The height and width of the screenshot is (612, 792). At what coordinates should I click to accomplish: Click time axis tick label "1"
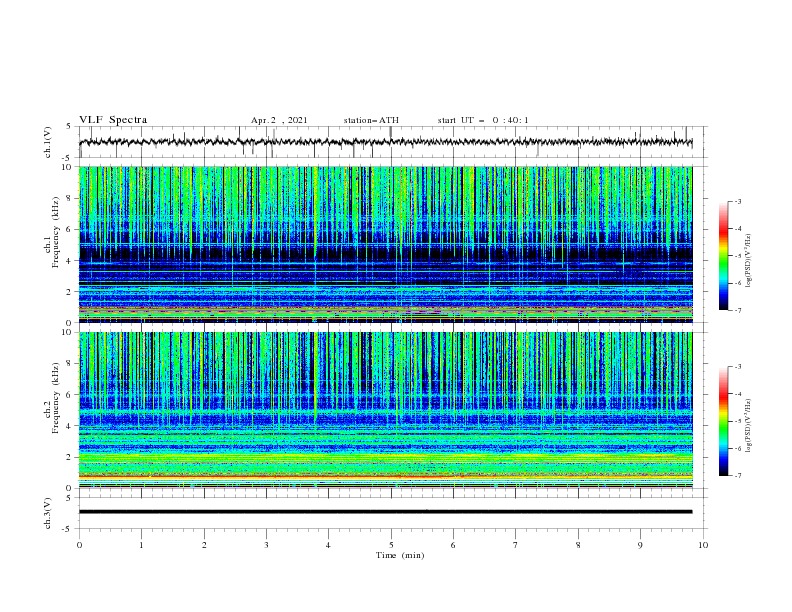pos(141,545)
